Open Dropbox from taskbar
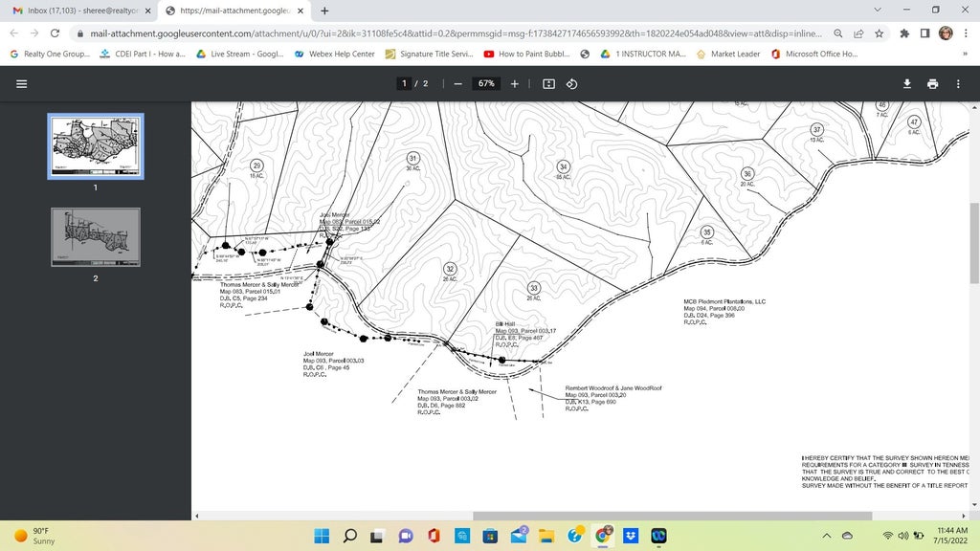The height and width of the screenshot is (551, 980). point(631,536)
